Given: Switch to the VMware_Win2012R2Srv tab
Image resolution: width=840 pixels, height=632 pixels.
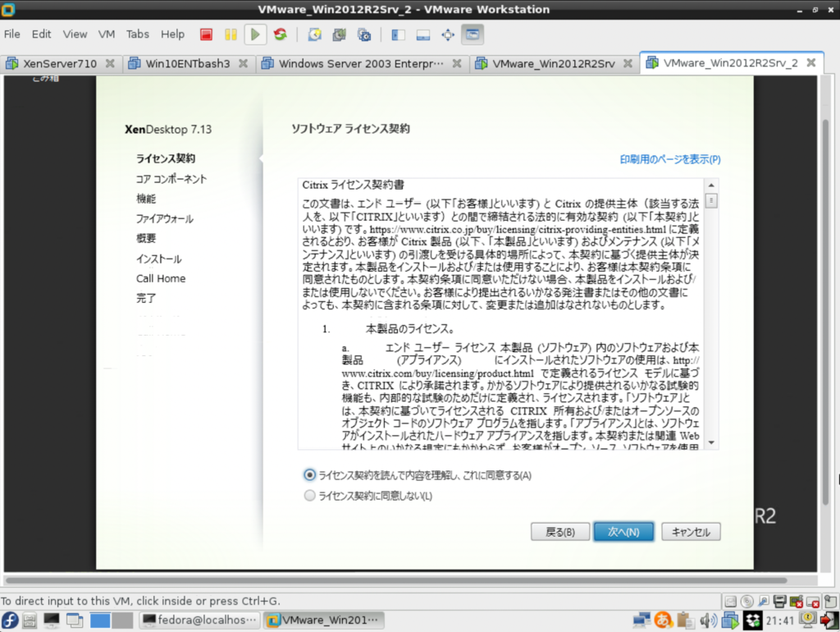Looking at the screenshot, I should coord(554,63).
